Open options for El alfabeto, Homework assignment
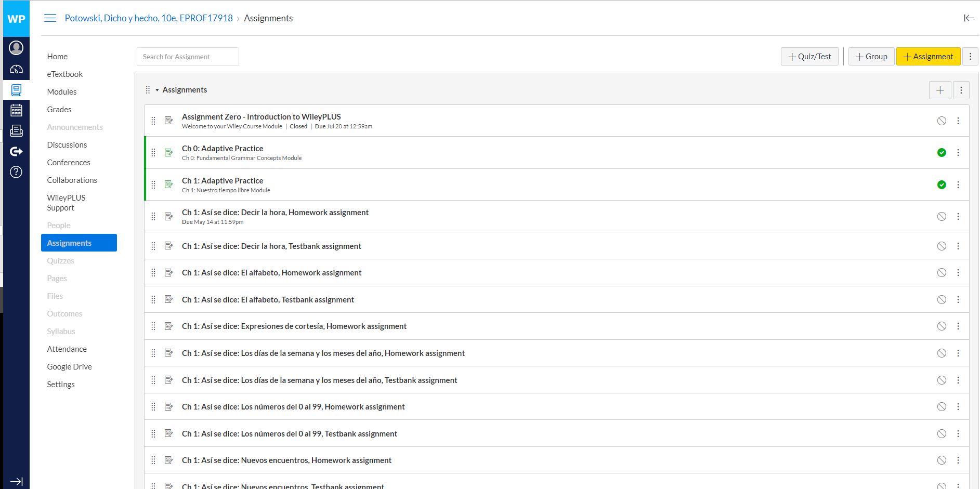The image size is (980, 489). pyautogui.click(x=958, y=273)
